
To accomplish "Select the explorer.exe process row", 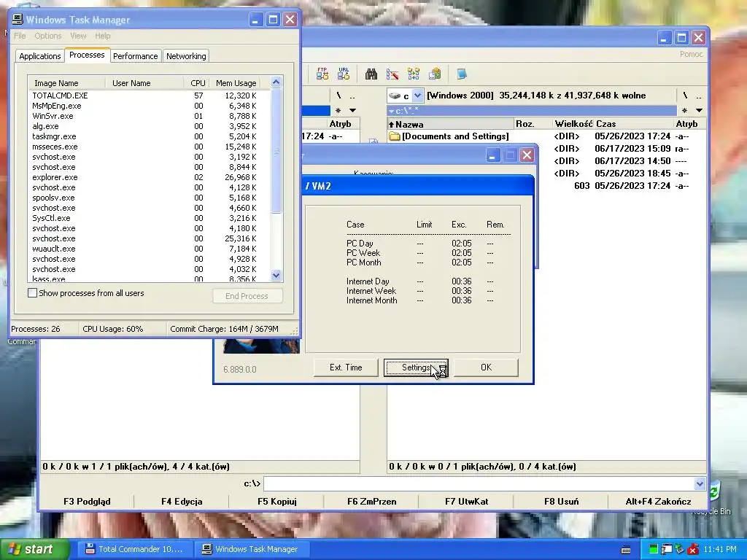I will (x=149, y=177).
